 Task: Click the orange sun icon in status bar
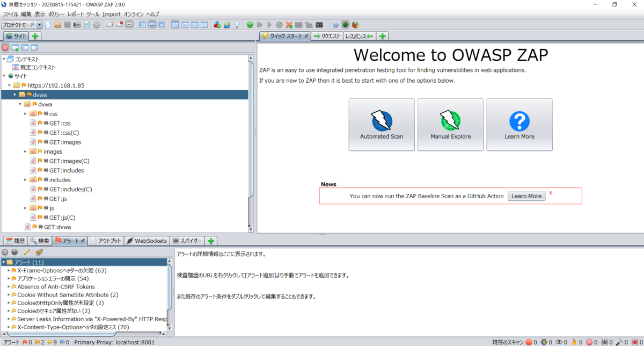pos(529,342)
